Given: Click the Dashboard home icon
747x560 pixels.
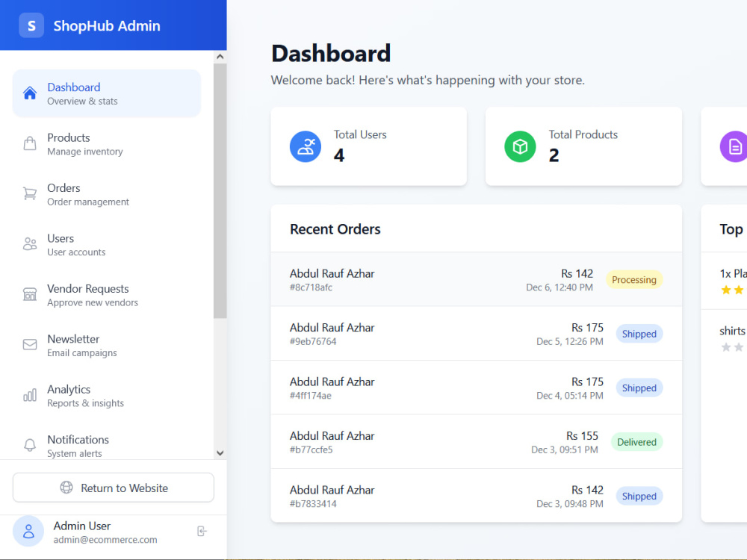Looking at the screenshot, I should (x=30, y=93).
